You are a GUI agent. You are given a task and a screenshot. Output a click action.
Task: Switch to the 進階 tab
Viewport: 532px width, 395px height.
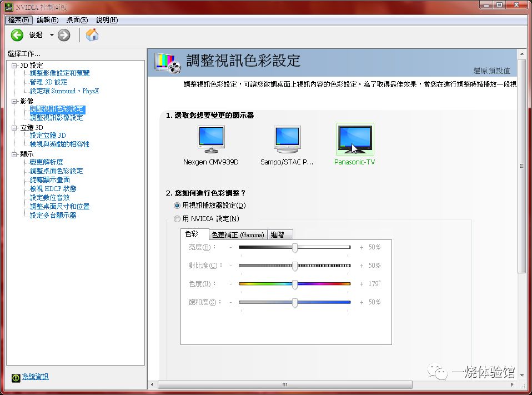(280, 235)
